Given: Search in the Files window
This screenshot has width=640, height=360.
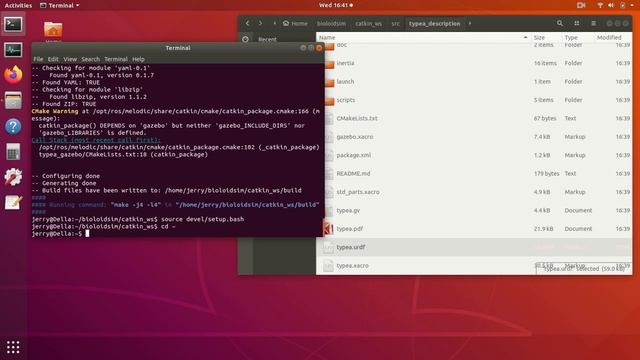Looking at the screenshot, I should [x=560, y=24].
